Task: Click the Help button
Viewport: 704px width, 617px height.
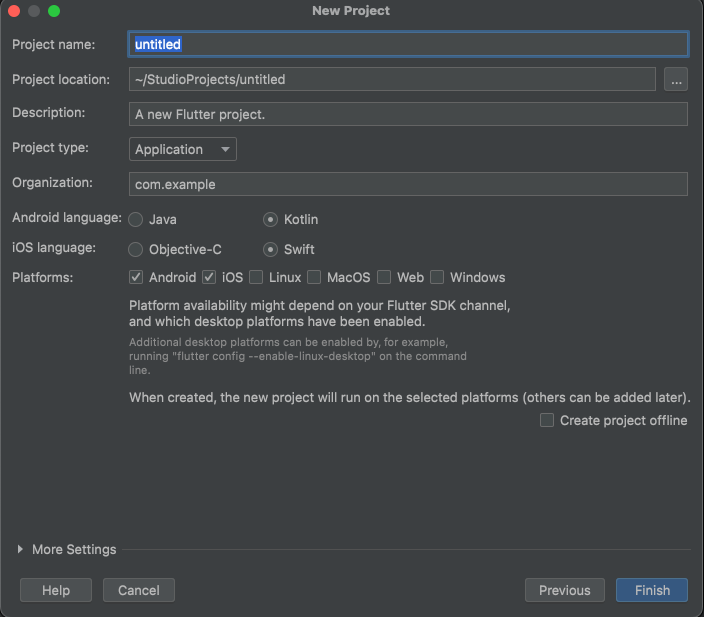Action: pyautogui.click(x=56, y=590)
